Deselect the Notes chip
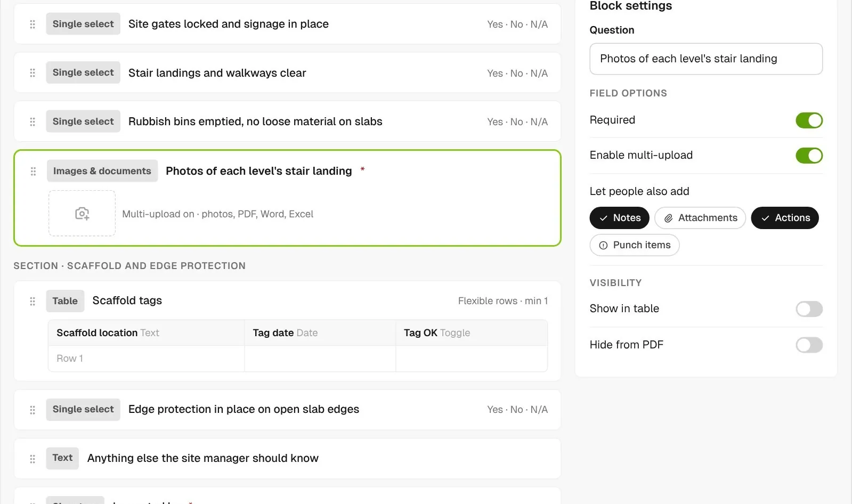Viewport: 852px width, 504px height. click(x=619, y=218)
